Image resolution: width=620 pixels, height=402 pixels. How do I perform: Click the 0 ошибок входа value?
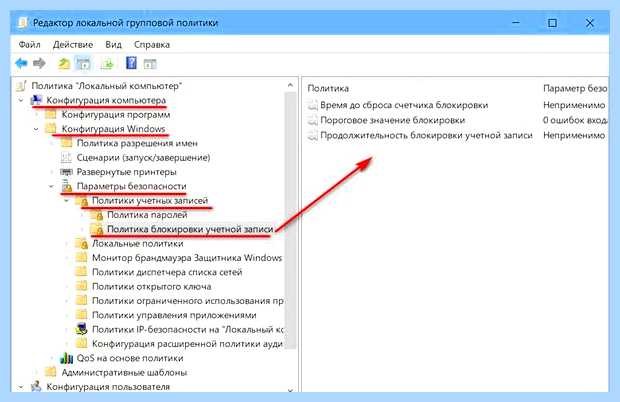(x=575, y=120)
